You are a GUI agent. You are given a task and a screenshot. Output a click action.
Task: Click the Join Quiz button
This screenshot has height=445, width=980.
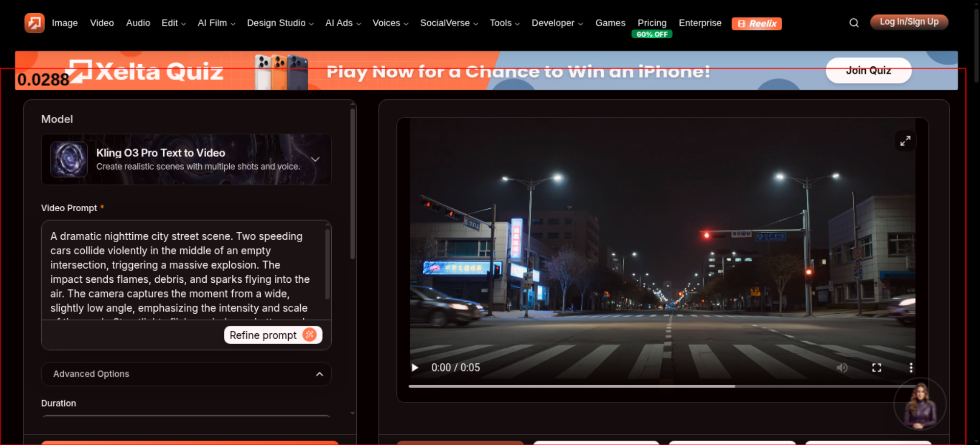pyautogui.click(x=868, y=71)
